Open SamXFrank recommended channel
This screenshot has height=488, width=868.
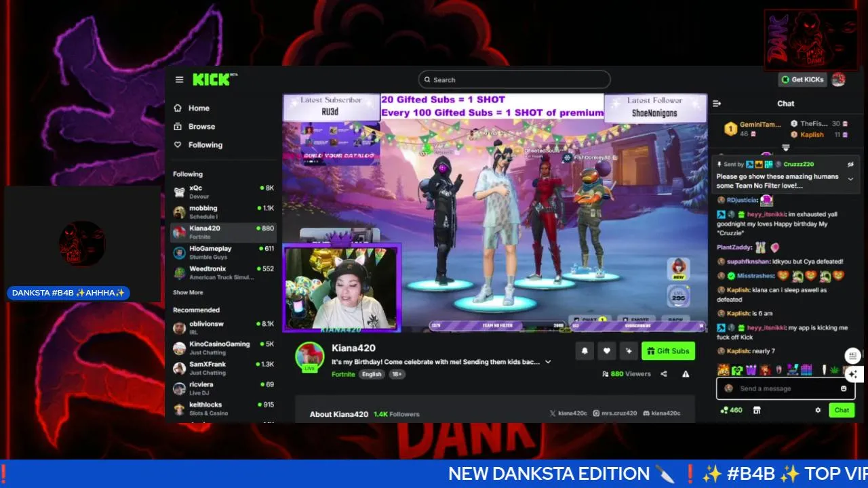tap(224, 369)
